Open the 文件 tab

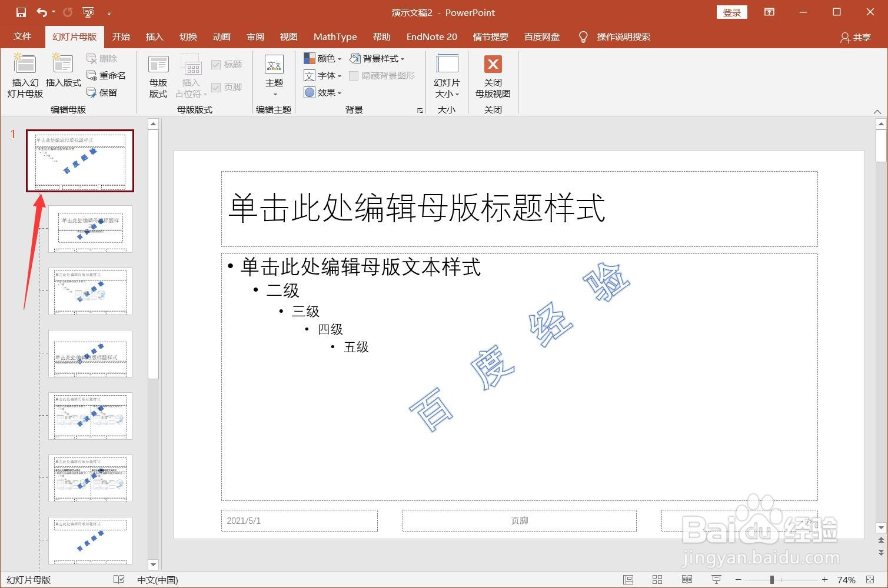[22, 36]
